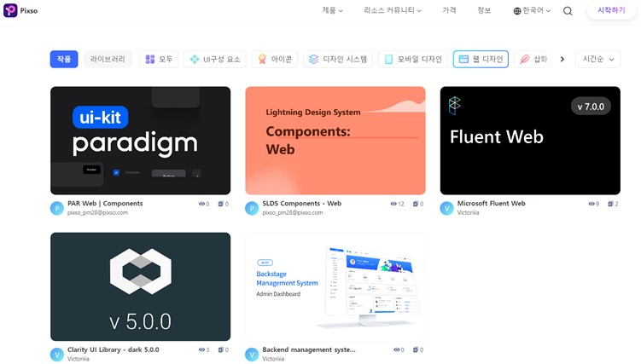Click the copy count icon on PAR Web card
This screenshot has height=364, width=641.
point(221,204)
